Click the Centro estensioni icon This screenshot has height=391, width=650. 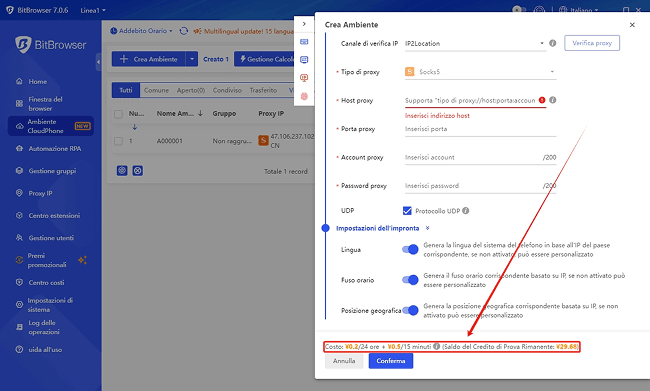19,216
